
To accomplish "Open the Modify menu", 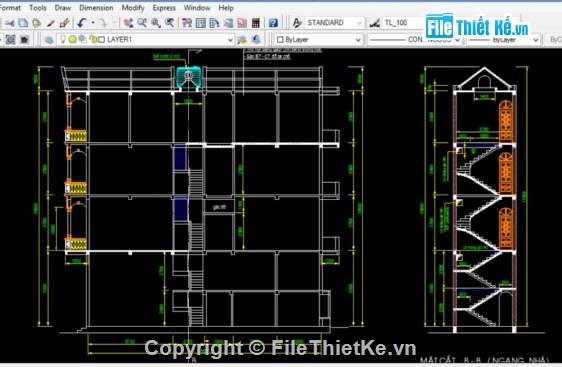I will (x=133, y=8).
